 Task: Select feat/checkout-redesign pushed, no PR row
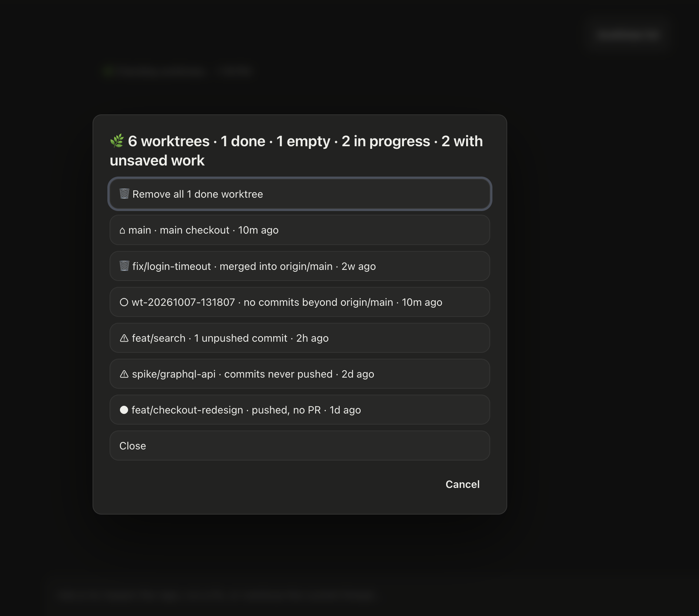(300, 410)
